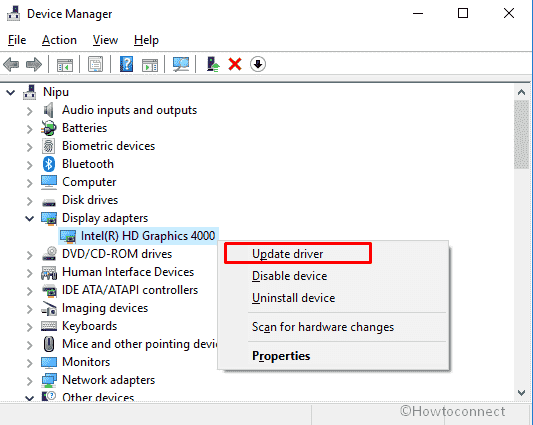Screen dimensions: 533x425
Task: Collapse the Display adapters node
Action: 30,218
